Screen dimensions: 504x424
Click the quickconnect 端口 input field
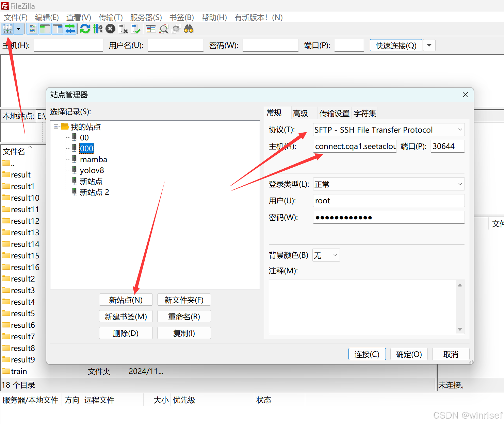pyautogui.click(x=349, y=45)
